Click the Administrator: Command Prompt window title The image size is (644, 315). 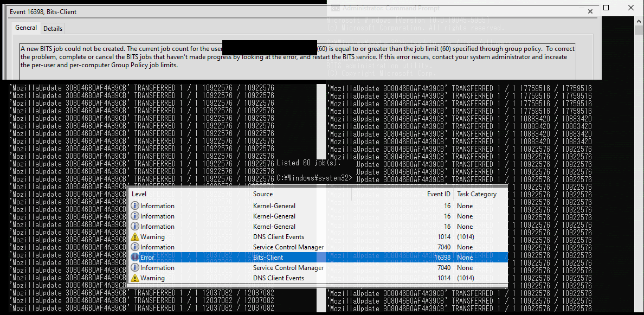click(391, 8)
